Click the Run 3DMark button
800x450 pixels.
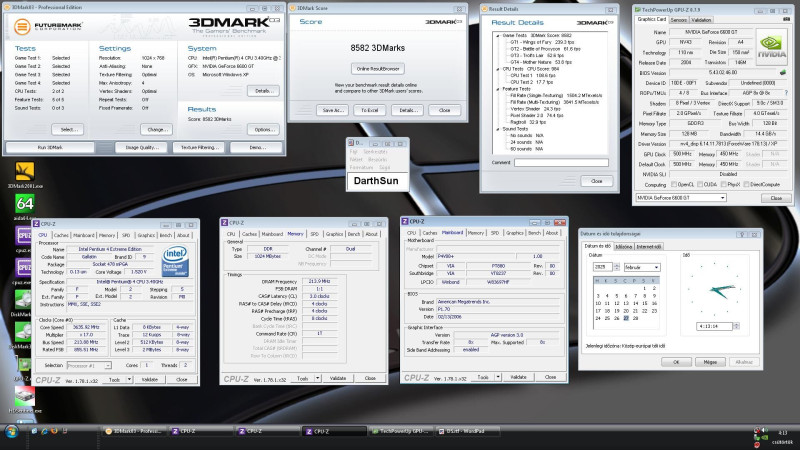pyautogui.click(x=50, y=147)
